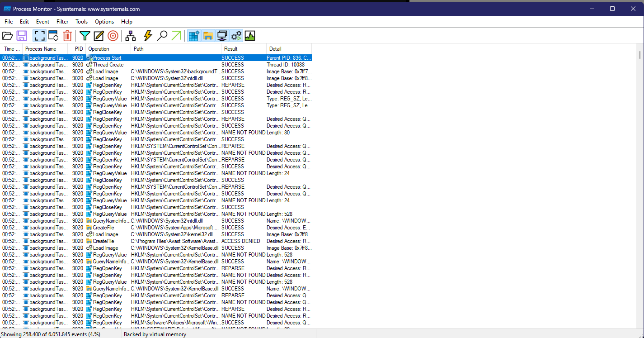Open the File menu
Image resolution: width=644 pixels, height=338 pixels.
9,22
